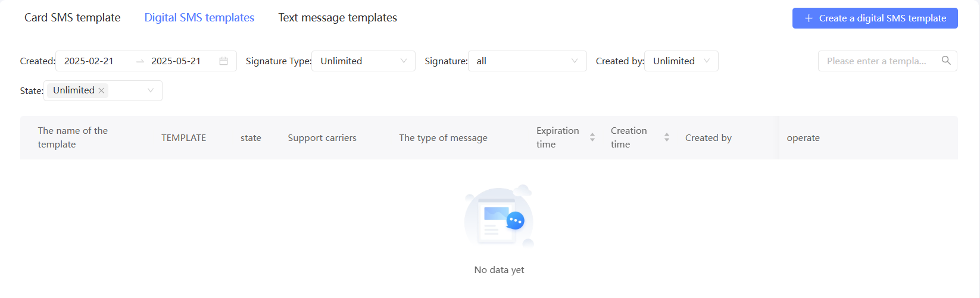Remove the Unlimited tag in State filter
The width and height of the screenshot is (980, 298).
pos(101,90)
